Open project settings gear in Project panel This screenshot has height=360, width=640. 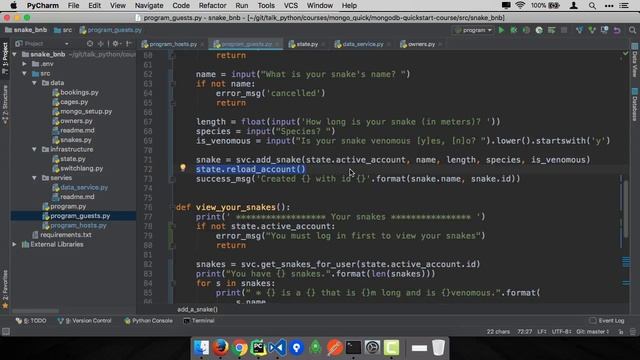(x=116, y=43)
